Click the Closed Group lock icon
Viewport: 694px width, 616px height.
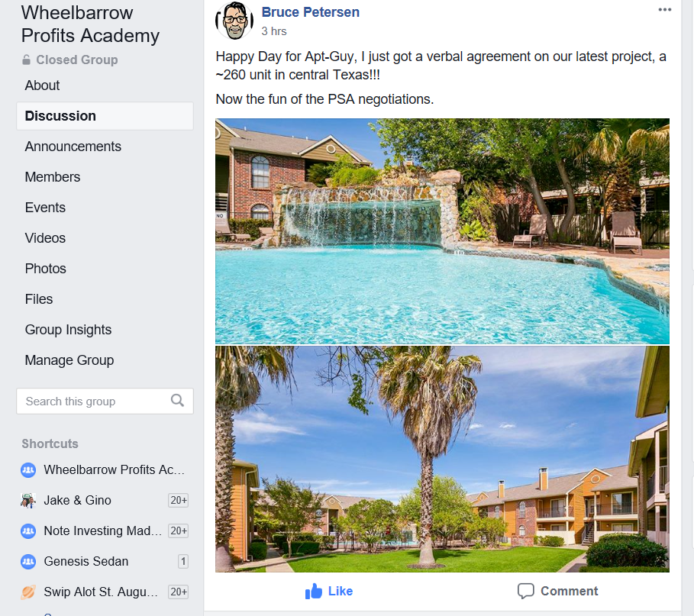(27, 60)
